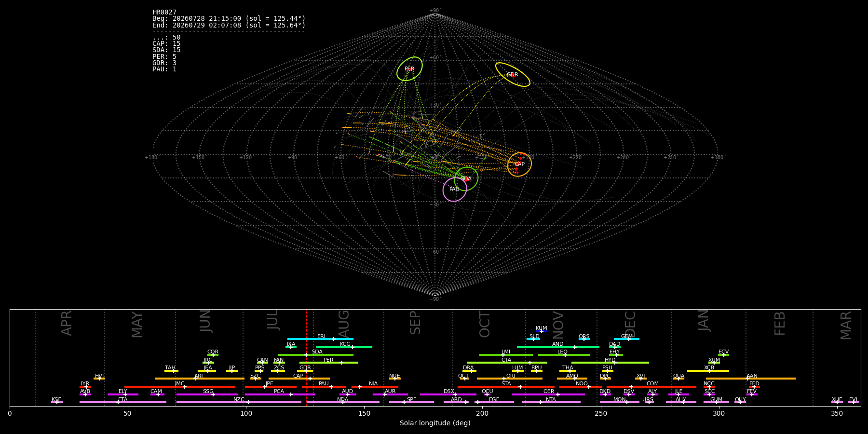Click the CAP: 15 legend entry
The height and width of the screenshot is (434, 868).
(x=166, y=44)
